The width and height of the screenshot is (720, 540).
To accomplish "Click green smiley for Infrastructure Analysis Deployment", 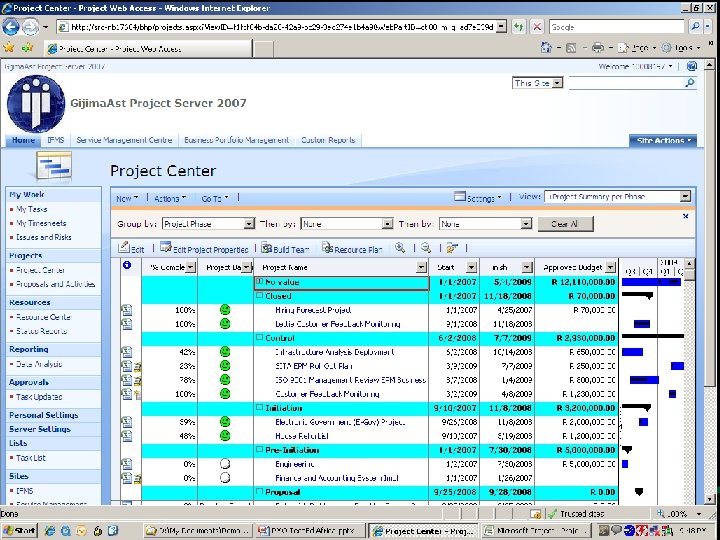I will [x=225, y=352].
